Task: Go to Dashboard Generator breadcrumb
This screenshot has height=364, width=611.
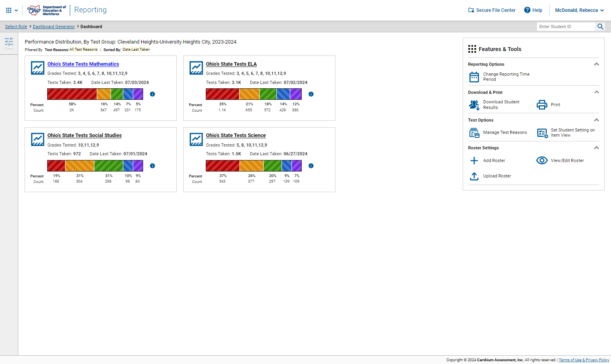Action: pos(54,27)
